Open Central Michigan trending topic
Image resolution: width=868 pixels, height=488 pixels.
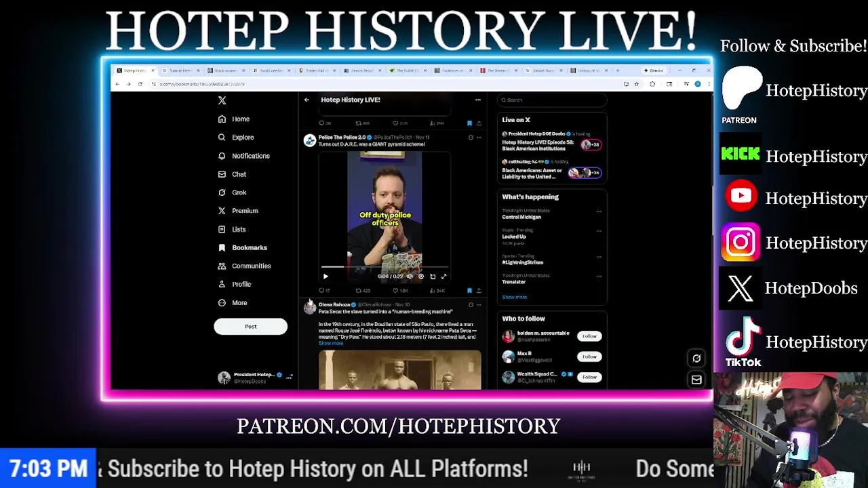[521, 217]
